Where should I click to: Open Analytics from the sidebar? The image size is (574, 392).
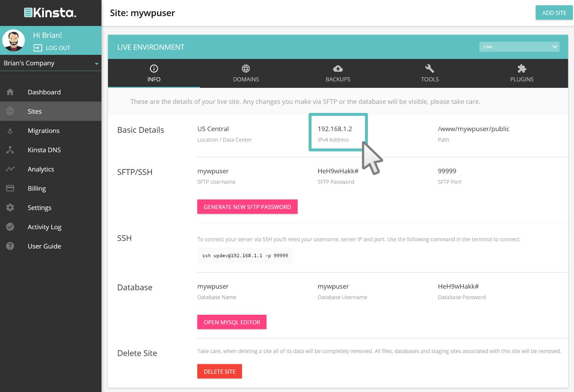[x=51, y=169]
